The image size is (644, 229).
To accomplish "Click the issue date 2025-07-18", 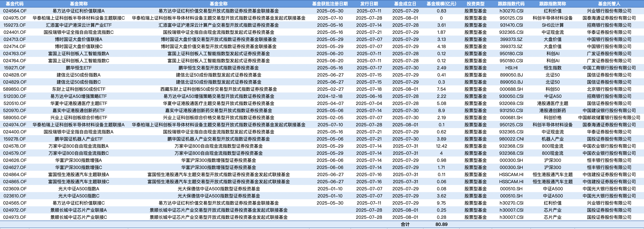I will pos(369,89).
